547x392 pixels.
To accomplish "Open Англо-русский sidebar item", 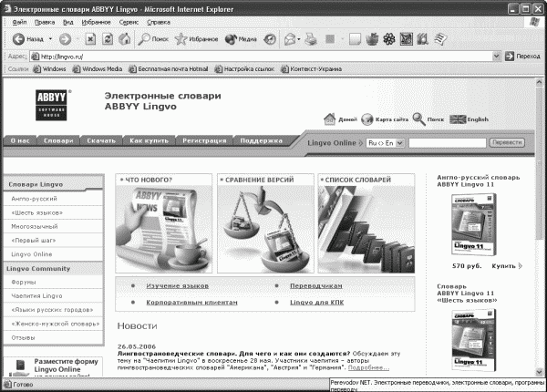I will click(x=54, y=199).
